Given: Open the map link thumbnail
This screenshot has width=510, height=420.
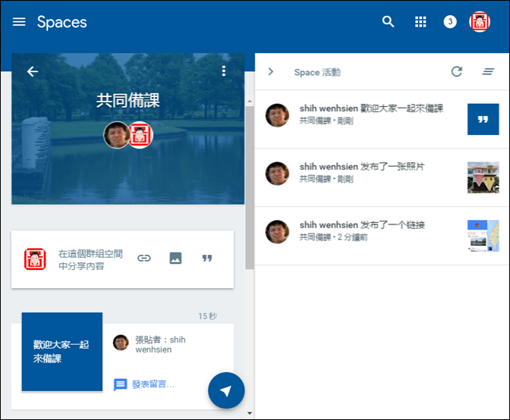Looking at the screenshot, I should (483, 236).
